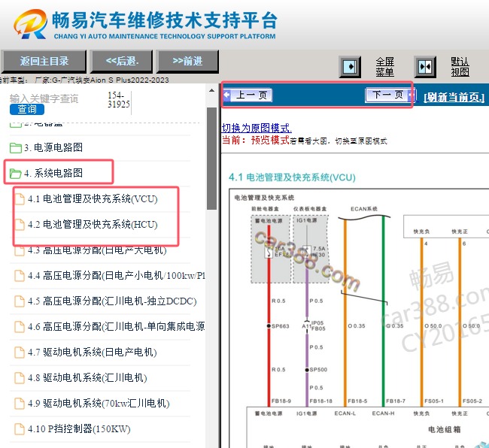Open 4.8 驱动电机系统(汇川电机)
The image size is (489, 448).
pos(87,377)
